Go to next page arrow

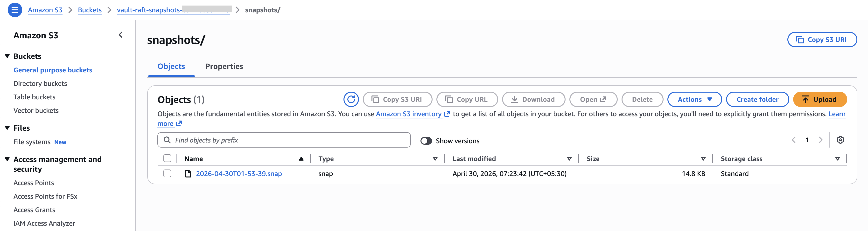click(x=820, y=140)
